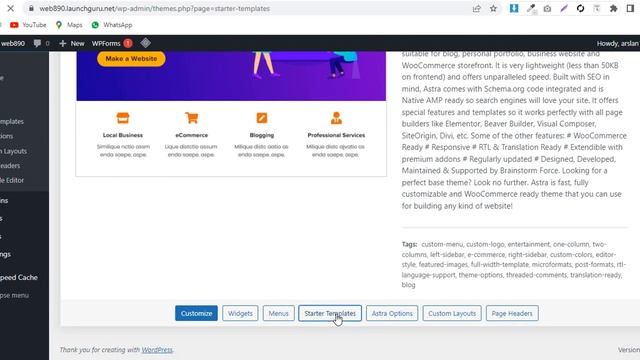Viewport: 640px width, 360px height.
Task: Click the Blogging pencil icon
Action: (x=262, y=118)
